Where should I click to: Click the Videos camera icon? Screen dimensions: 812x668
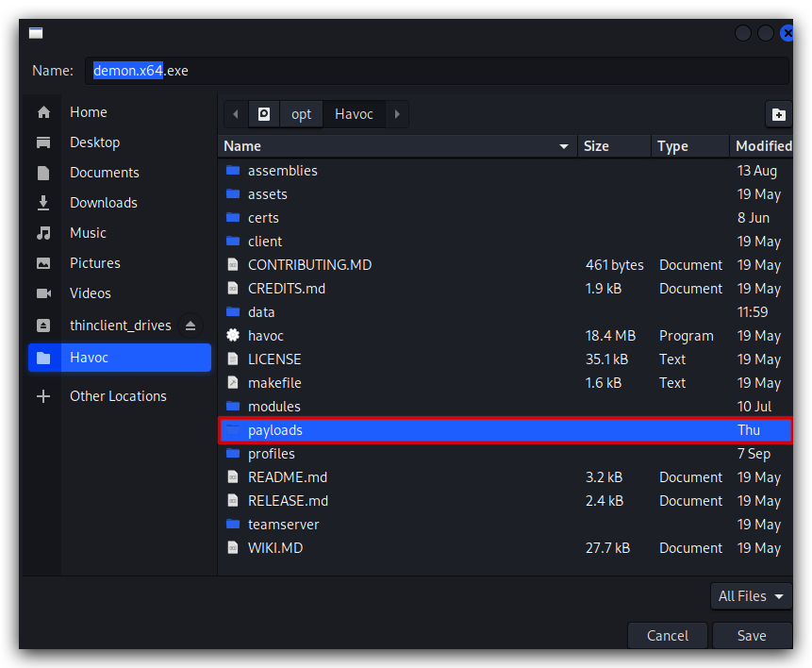(x=43, y=293)
